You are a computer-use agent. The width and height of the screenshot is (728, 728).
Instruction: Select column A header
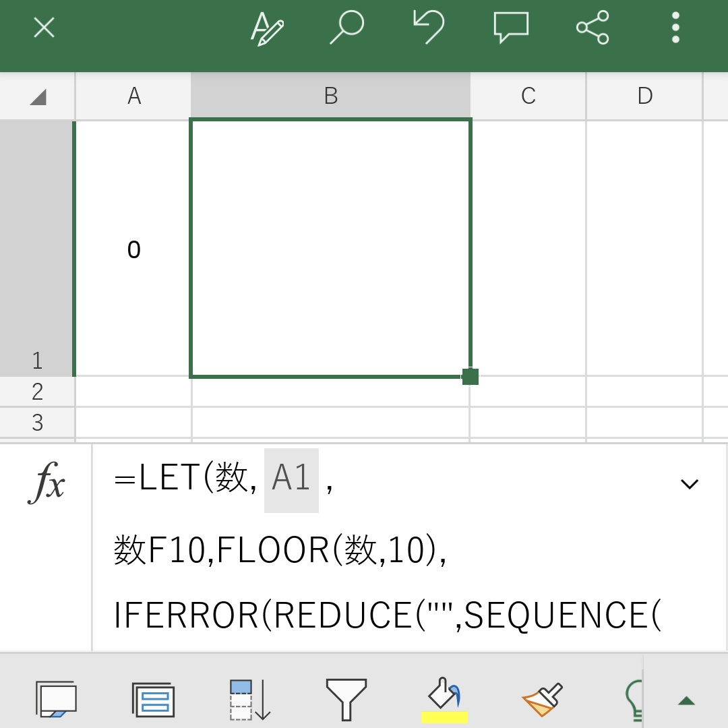(x=133, y=96)
